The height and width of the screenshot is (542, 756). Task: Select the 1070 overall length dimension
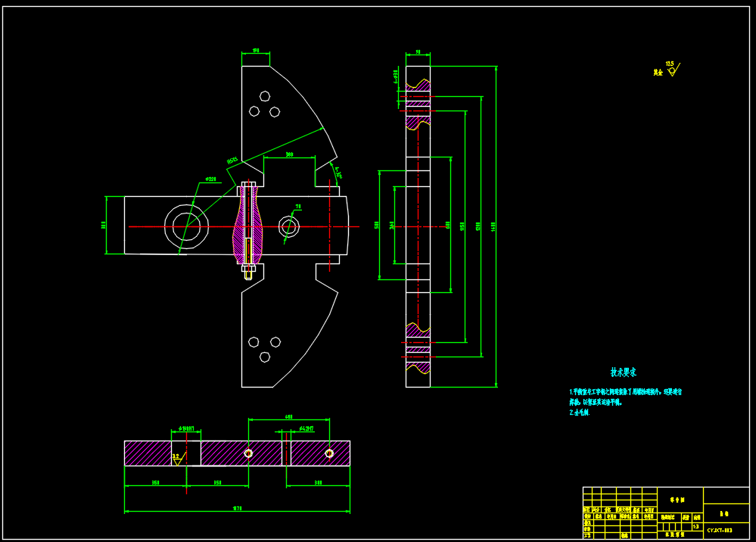[237, 509]
